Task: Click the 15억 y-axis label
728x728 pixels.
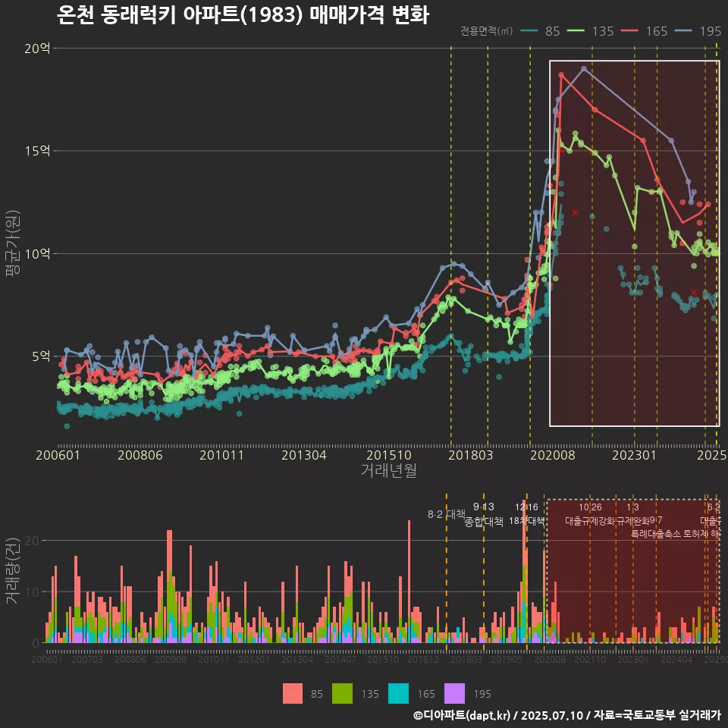Action: [x=37, y=151]
